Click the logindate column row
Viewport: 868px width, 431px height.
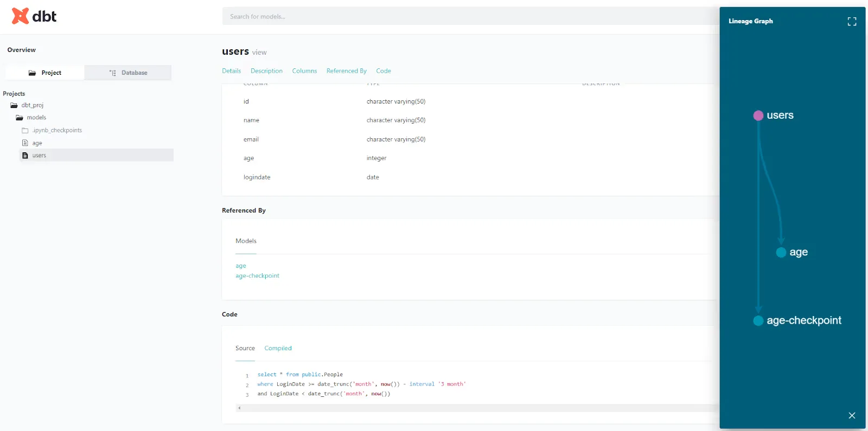click(470, 177)
